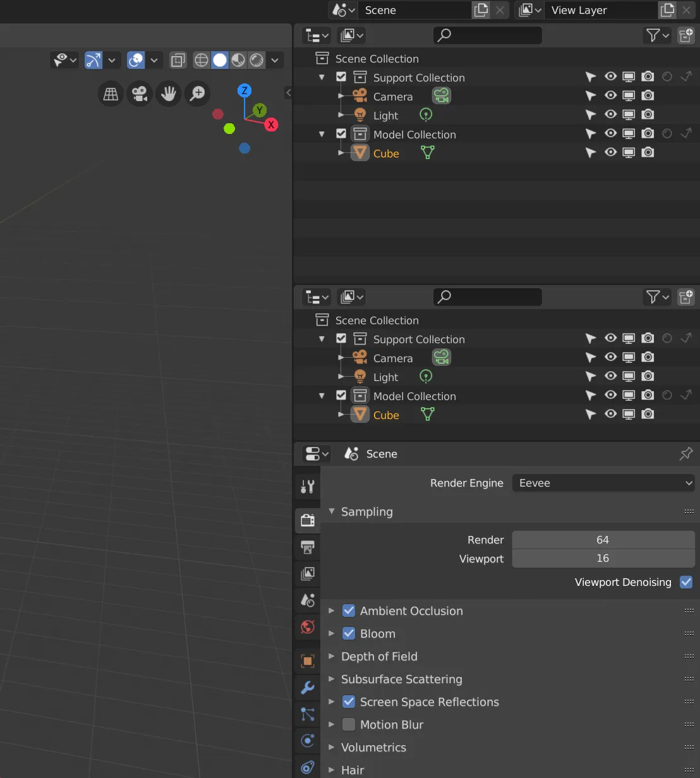Click the camera view toggle in viewport

(x=140, y=94)
